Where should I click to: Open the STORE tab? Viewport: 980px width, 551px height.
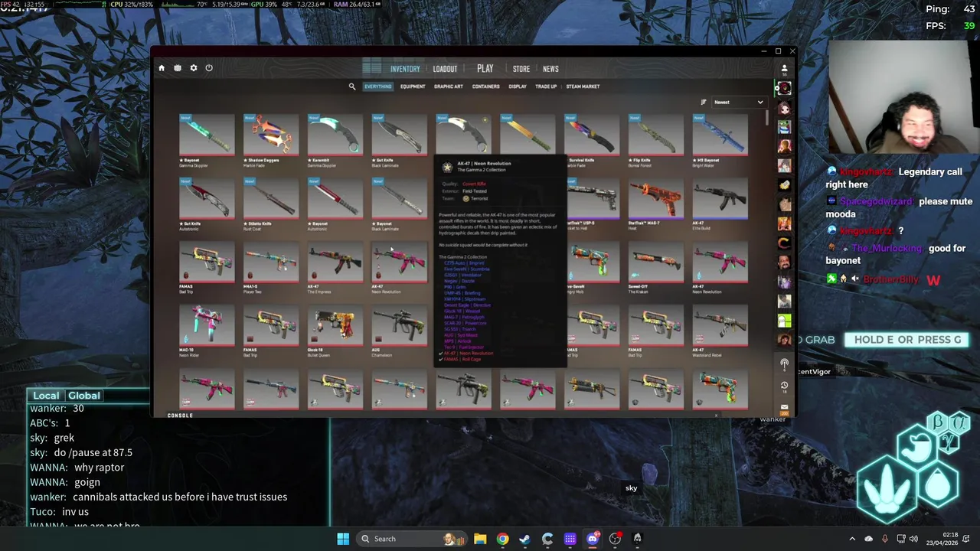click(x=521, y=69)
